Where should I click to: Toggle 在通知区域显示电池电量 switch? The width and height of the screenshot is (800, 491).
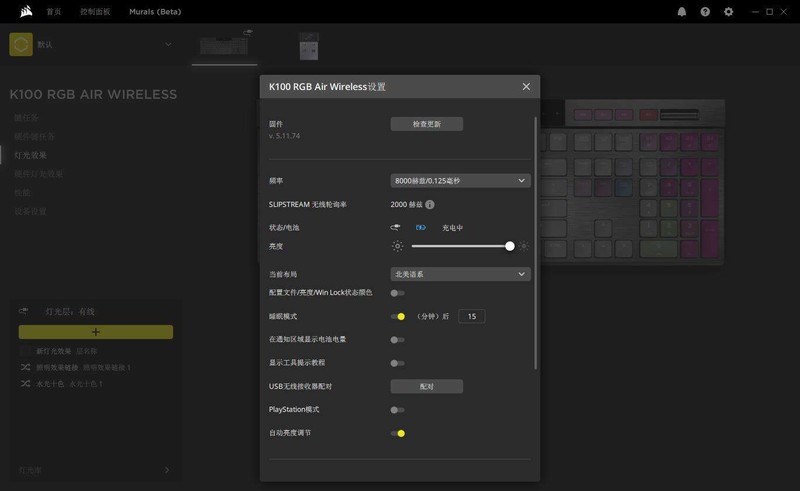click(397, 340)
